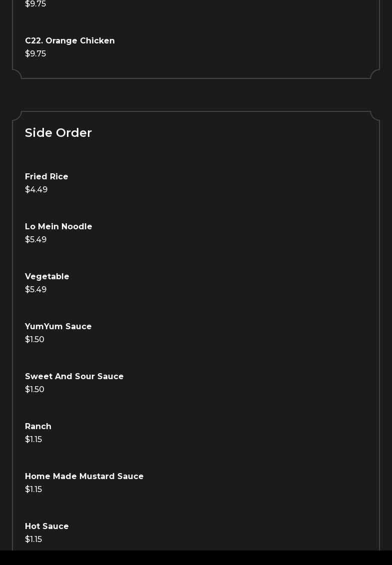Select the Side Order section heading

click(x=58, y=133)
